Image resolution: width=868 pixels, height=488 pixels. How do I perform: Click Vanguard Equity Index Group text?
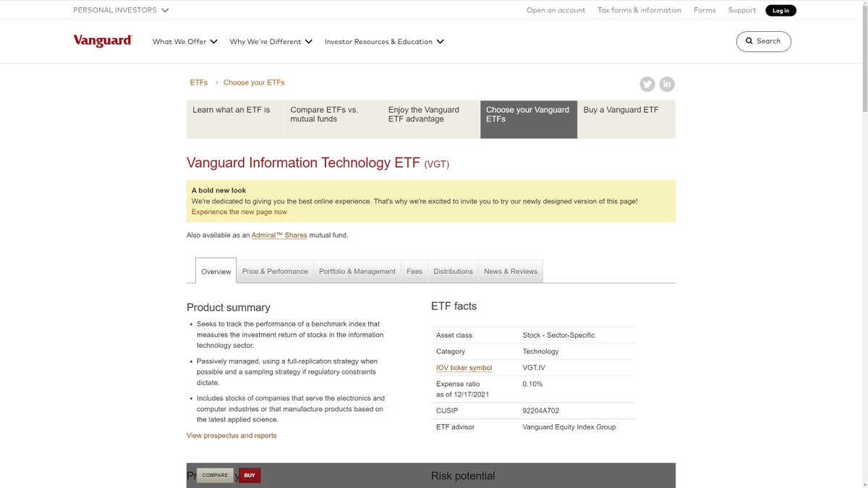pyautogui.click(x=569, y=427)
